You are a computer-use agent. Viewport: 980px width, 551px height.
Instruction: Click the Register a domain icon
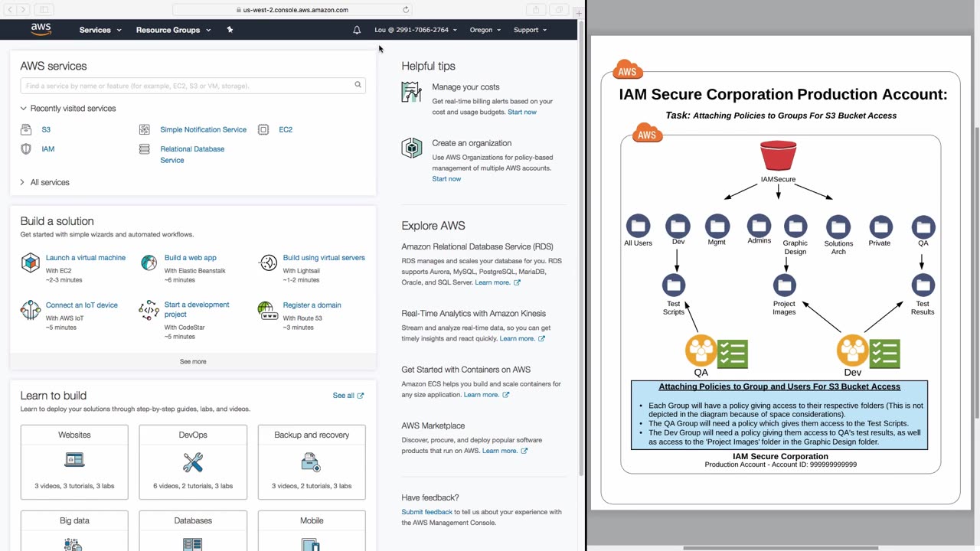click(x=266, y=310)
